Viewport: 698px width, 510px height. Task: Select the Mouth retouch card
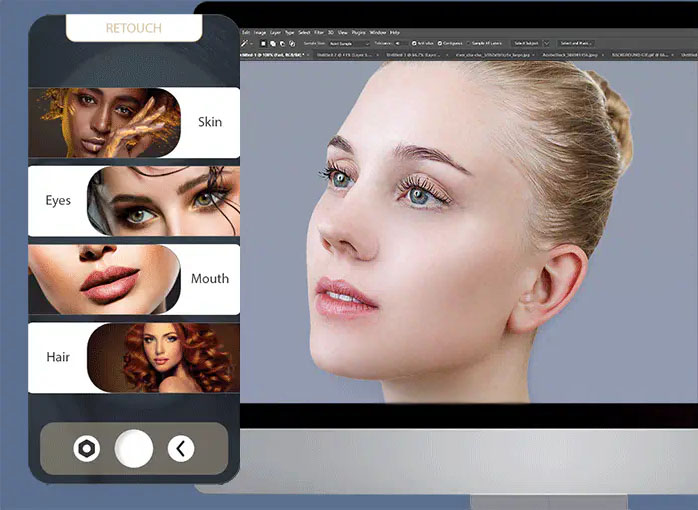(x=134, y=279)
